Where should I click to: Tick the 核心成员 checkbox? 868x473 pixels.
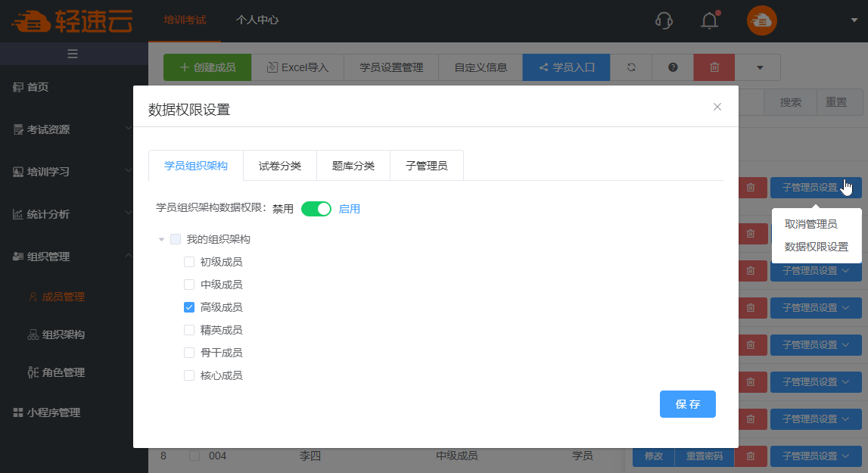189,375
